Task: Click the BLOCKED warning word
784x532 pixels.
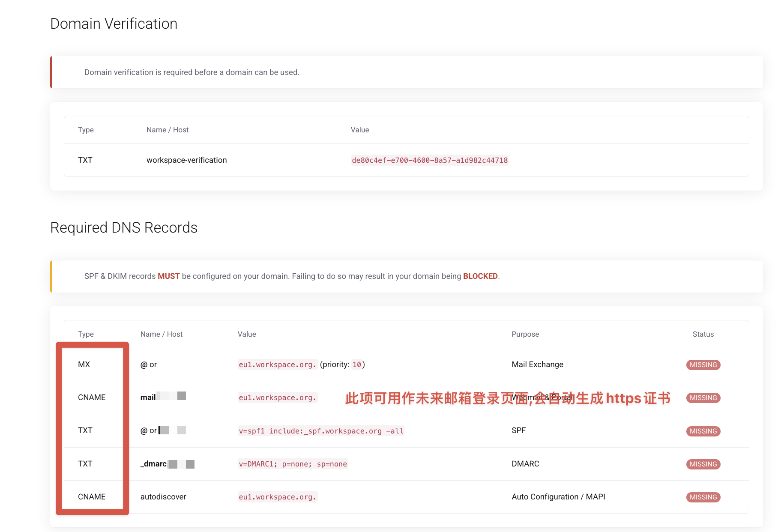Action: tap(480, 276)
